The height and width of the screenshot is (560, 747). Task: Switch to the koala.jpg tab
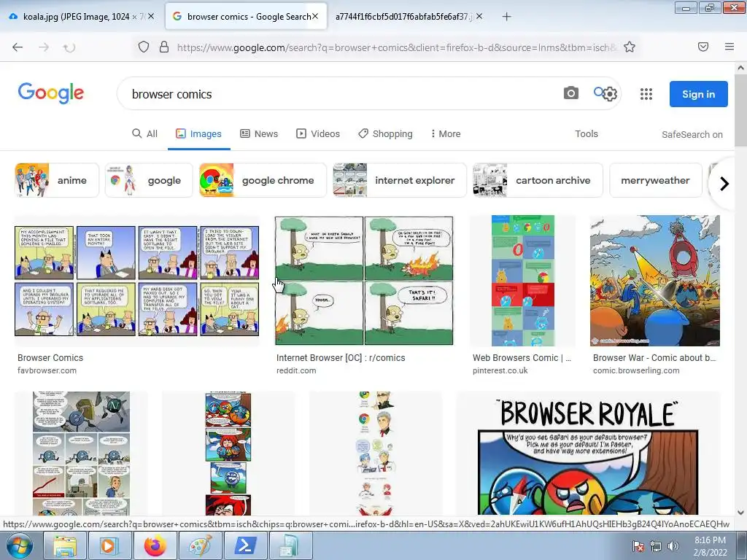pos(81,17)
